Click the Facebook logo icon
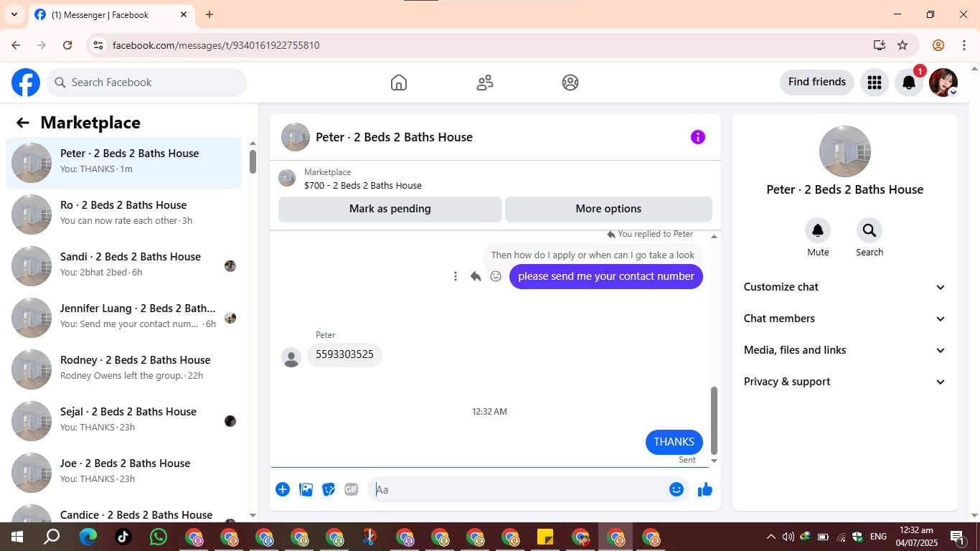The image size is (980, 551). (26, 83)
